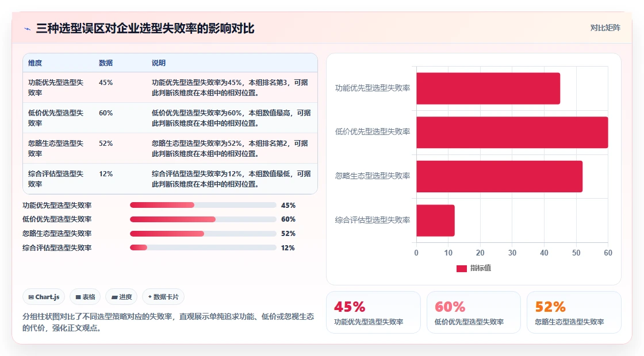
Task: Click the chart y-axis label 综合评估型选型失败率
Action: 373,220
